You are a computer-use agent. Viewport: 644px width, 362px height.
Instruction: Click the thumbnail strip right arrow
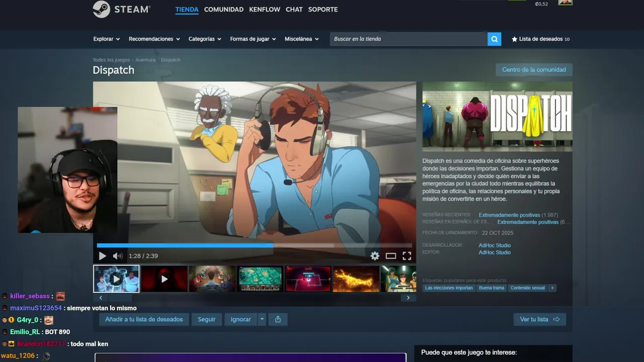tap(408, 298)
